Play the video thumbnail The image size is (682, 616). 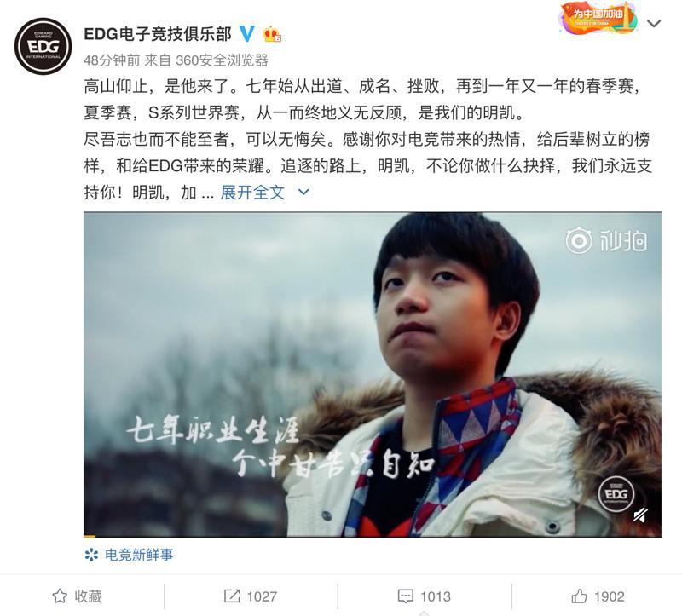tap(373, 374)
